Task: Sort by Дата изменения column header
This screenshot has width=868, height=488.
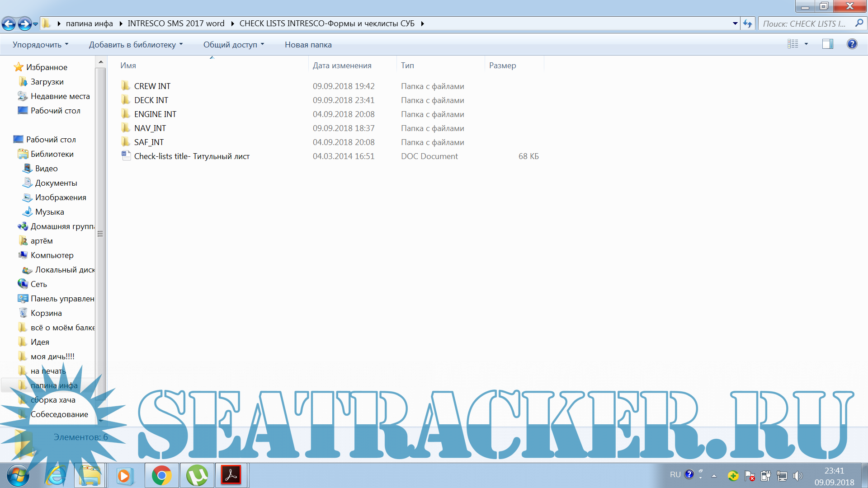Action: 342,66
